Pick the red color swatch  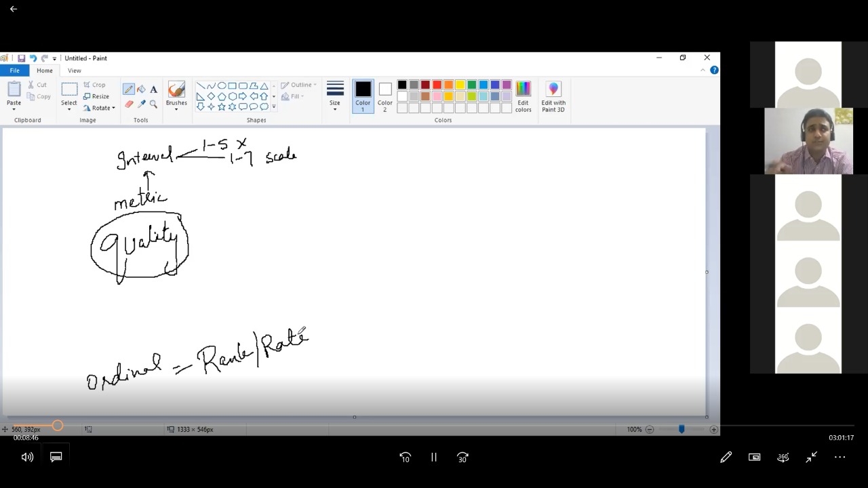(x=437, y=85)
